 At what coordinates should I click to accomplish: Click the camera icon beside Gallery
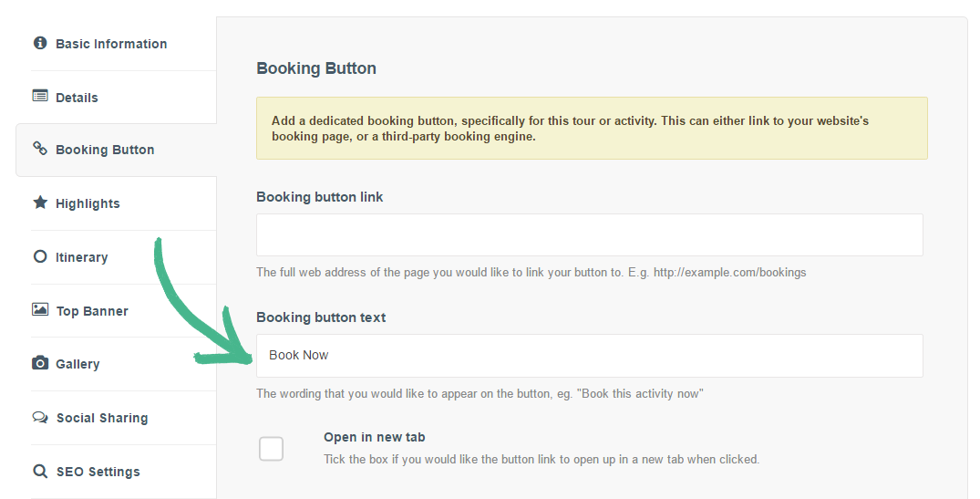click(x=40, y=363)
